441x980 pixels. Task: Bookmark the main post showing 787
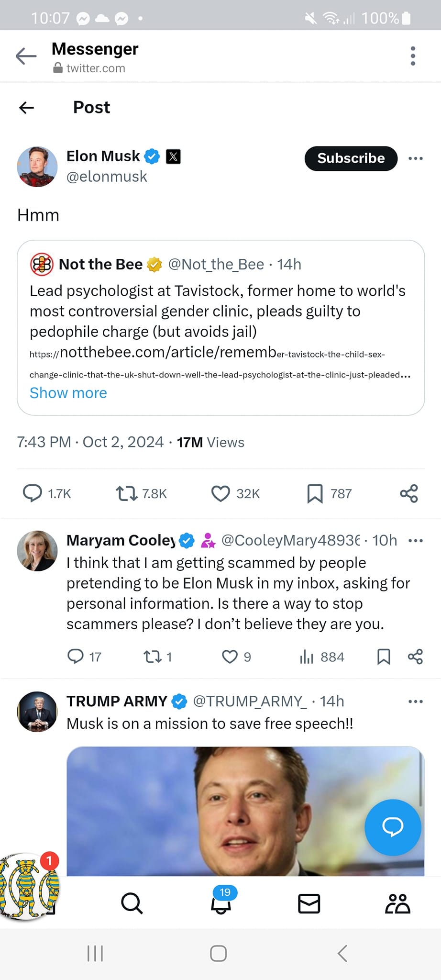pyautogui.click(x=315, y=493)
